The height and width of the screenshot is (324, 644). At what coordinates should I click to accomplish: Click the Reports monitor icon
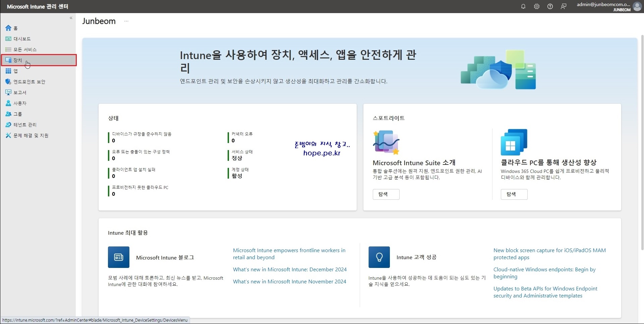point(8,92)
